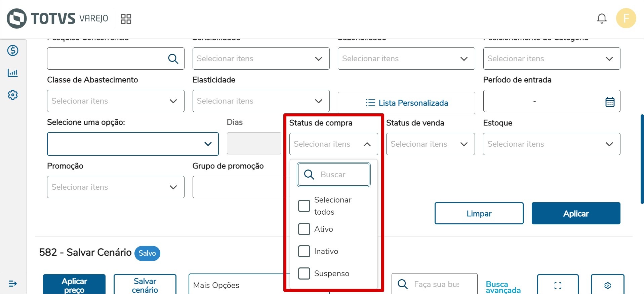Check the Ativo checkbox
Image resolution: width=644 pixels, height=294 pixels.
(304, 229)
